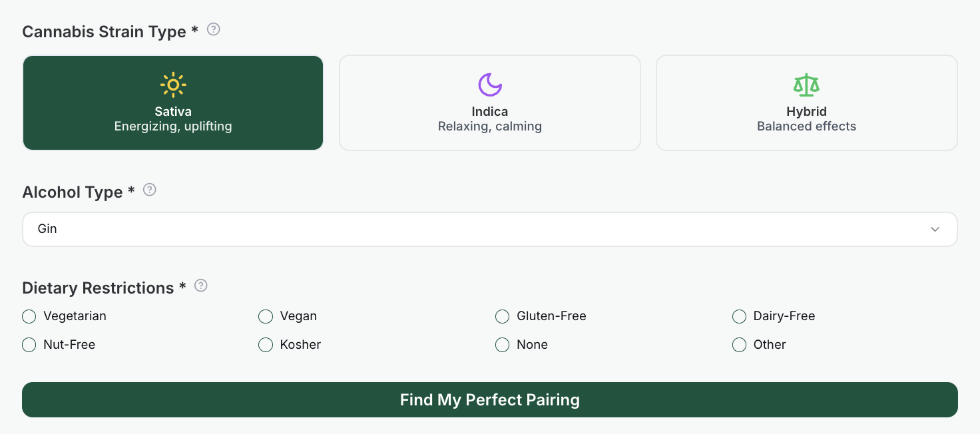Select the Nut-Free dietary option

pos(29,345)
